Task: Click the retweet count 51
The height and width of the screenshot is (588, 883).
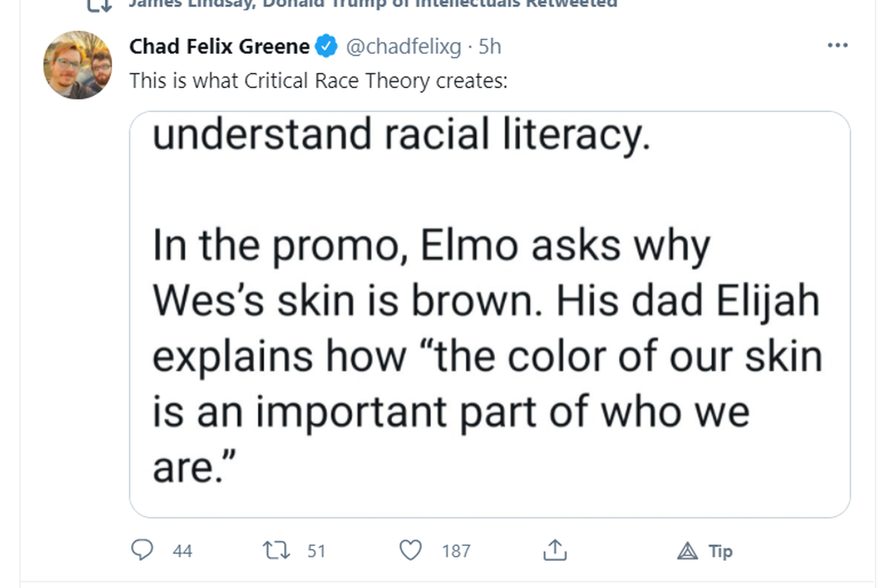Action: [x=316, y=551]
